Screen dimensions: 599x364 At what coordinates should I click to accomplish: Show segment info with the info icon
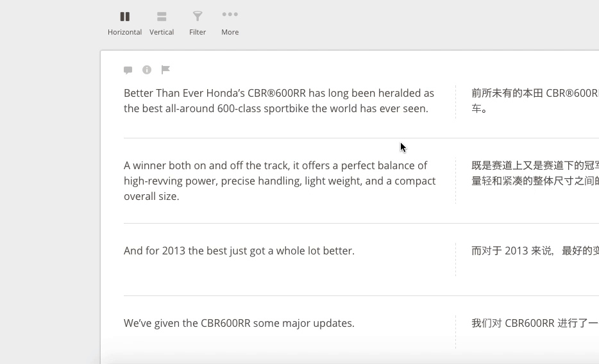pyautogui.click(x=147, y=70)
